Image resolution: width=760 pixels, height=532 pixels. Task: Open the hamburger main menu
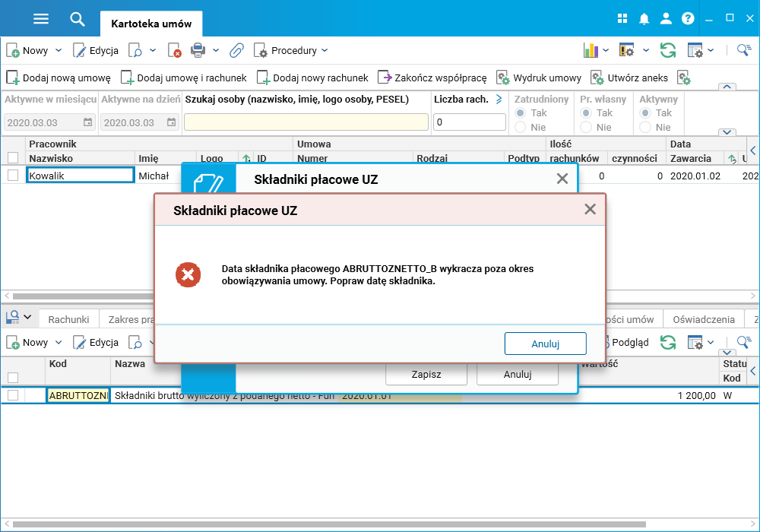[x=41, y=19]
